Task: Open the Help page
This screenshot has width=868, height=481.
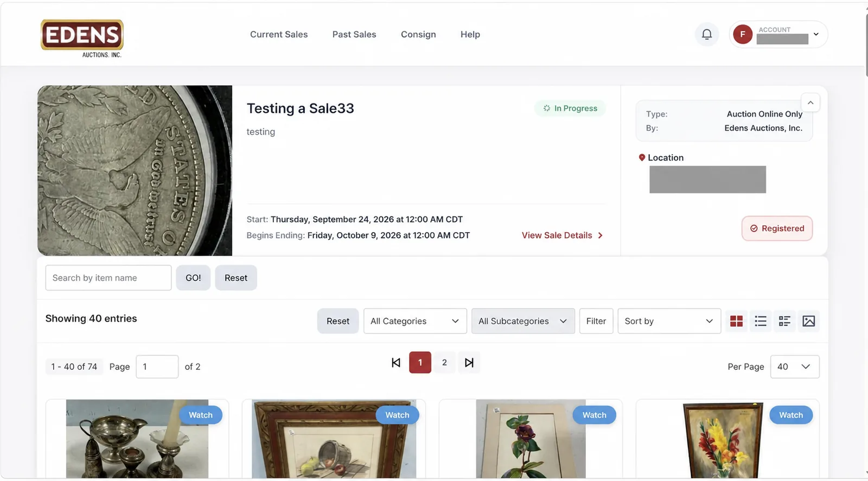Action: click(470, 34)
